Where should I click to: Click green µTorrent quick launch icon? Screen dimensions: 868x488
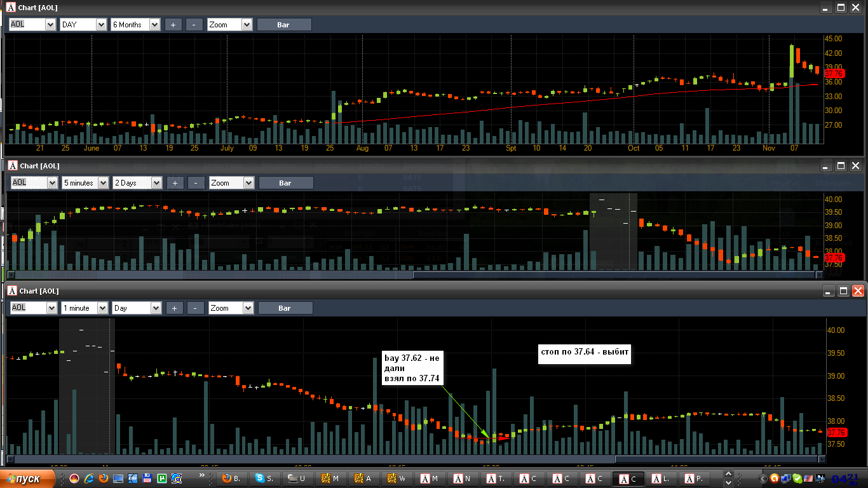(x=162, y=478)
